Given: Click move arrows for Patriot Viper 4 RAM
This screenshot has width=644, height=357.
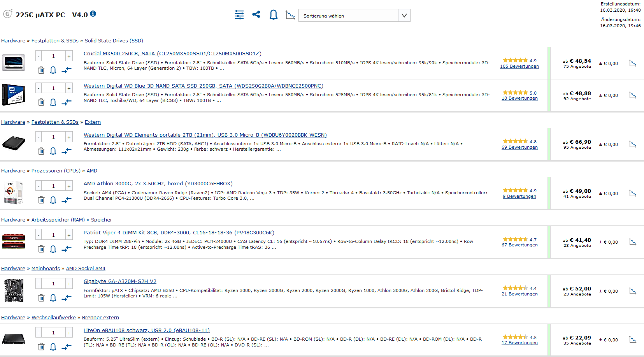Looking at the screenshot, I should point(67,249).
